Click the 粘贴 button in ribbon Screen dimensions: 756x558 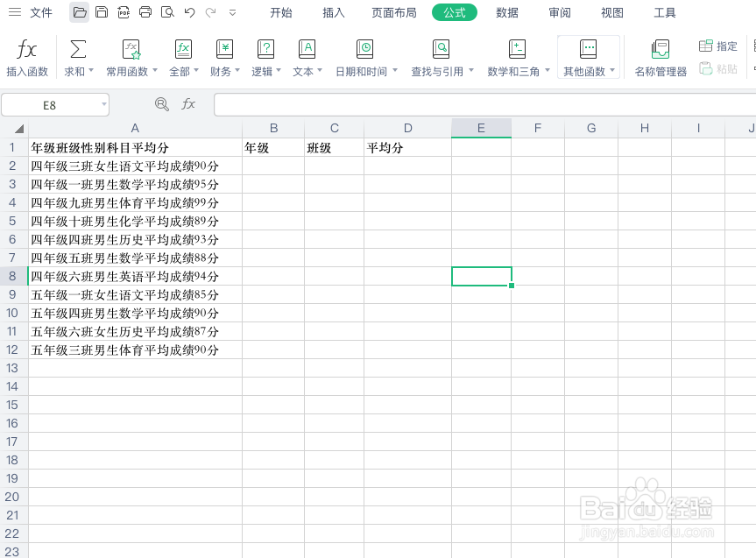[x=717, y=68]
